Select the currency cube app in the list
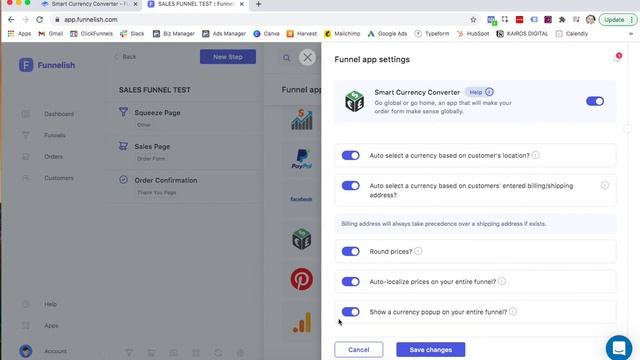Screen dimensions: 640x360 point(302,239)
